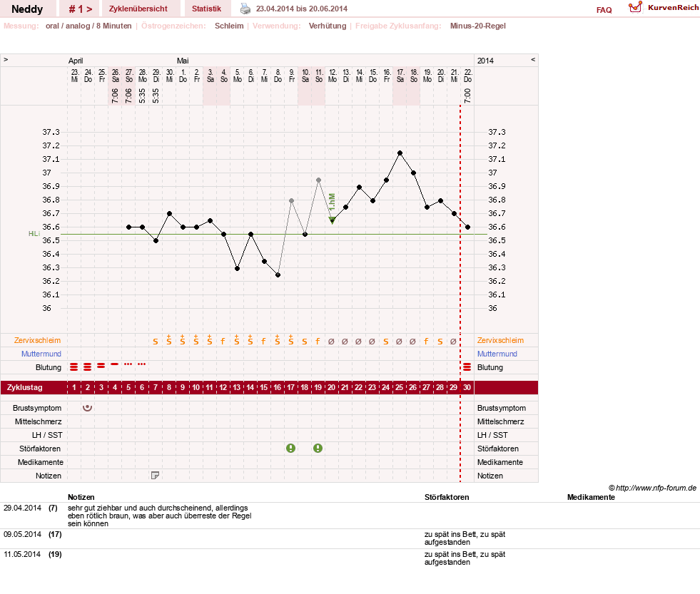Click the Störfaktoren warning icon on cycle day 19
The height and width of the screenshot is (594, 700).
(x=318, y=448)
